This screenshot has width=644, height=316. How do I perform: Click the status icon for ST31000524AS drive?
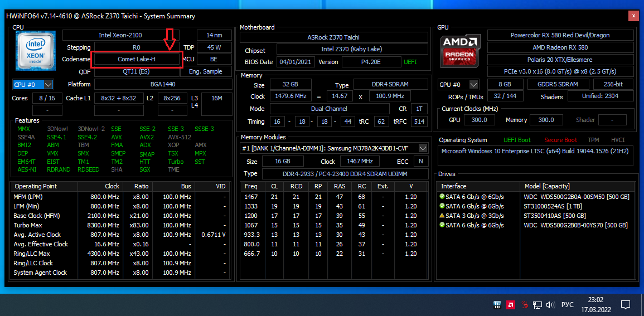442,206
